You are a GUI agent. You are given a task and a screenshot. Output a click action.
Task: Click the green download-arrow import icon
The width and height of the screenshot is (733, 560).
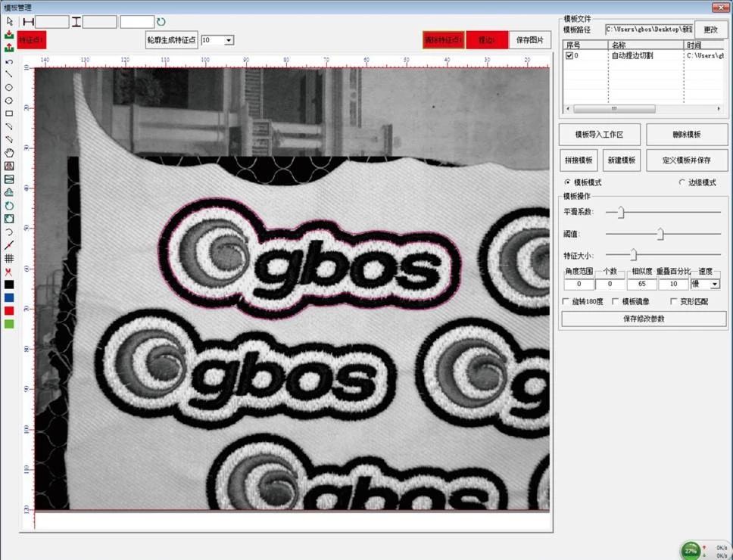tap(9, 35)
